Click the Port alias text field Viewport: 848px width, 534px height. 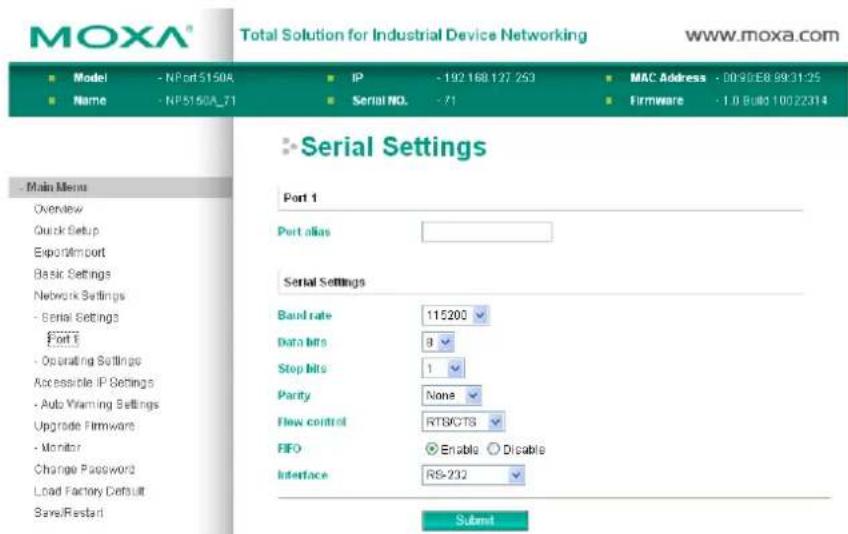487,232
